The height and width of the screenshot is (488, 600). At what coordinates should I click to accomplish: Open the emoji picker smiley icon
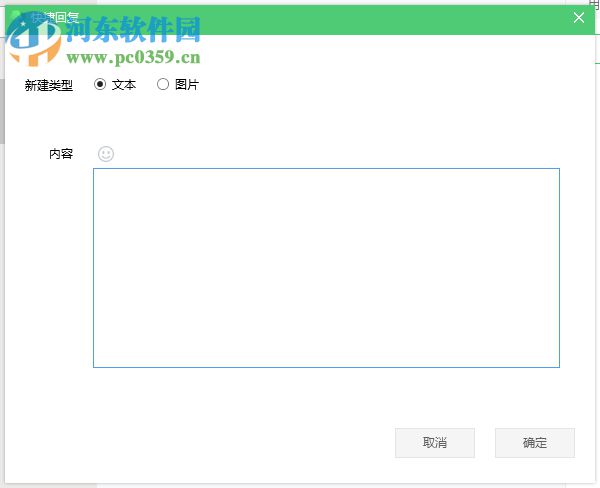pyautogui.click(x=106, y=154)
